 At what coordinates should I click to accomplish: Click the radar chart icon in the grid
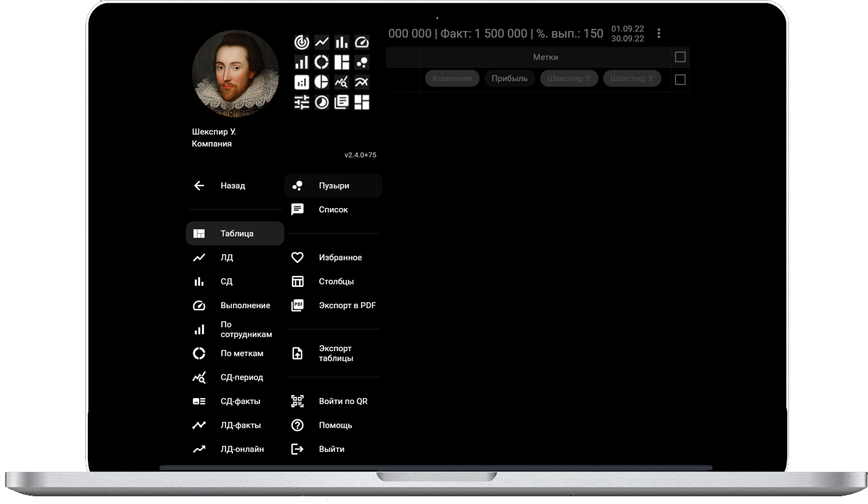[302, 42]
